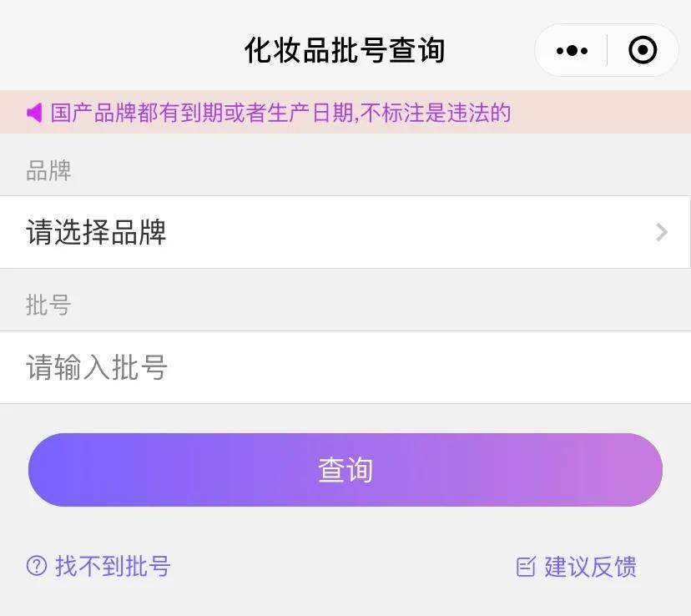Screen dimensions: 691x616
Task: Click the megaphone announcement icon
Action: tap(34, 113)
